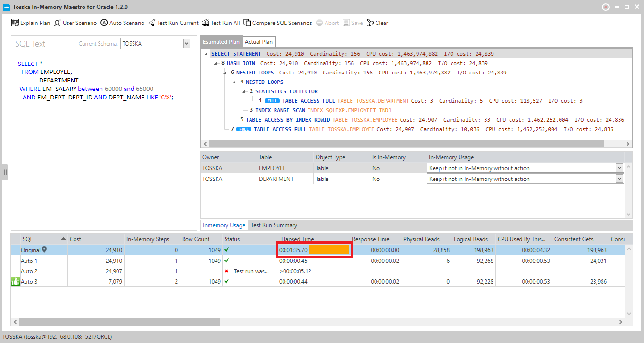Launch Test Run All
This screenshot has width=644, height=343.
click(221, 23)
